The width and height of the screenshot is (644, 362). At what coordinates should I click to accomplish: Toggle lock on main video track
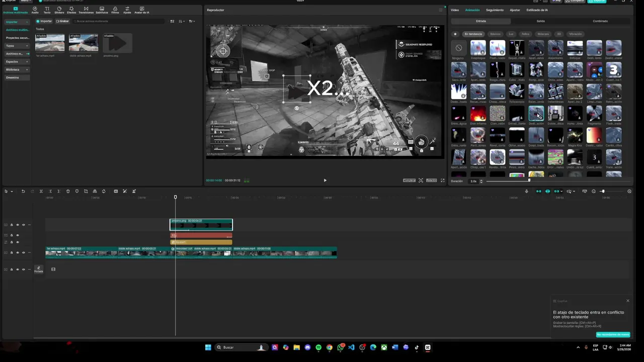coord(12,252)
